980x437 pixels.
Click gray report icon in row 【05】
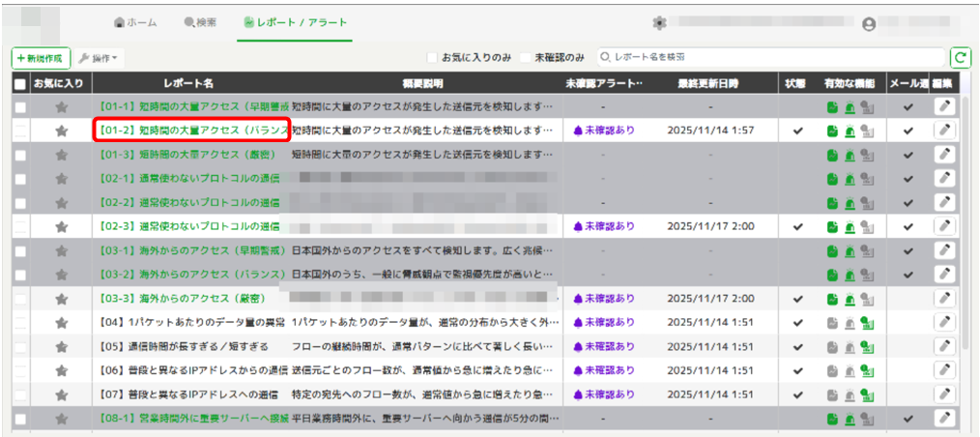click(832, 346)
